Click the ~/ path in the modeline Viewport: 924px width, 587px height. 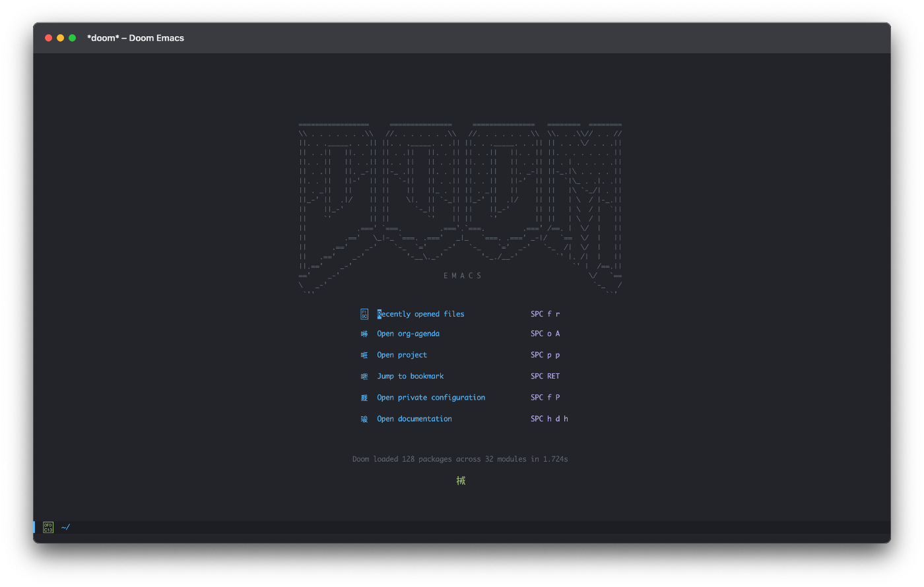tap(65, 526)
